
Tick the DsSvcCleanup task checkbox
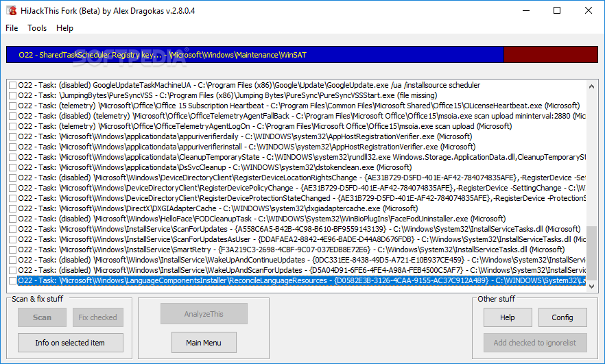pos(13,167)
